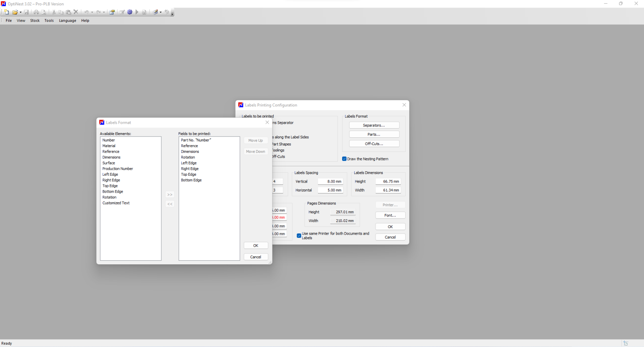Click the Labels Spacing Vertical field
644x347 pixels.
330,181
